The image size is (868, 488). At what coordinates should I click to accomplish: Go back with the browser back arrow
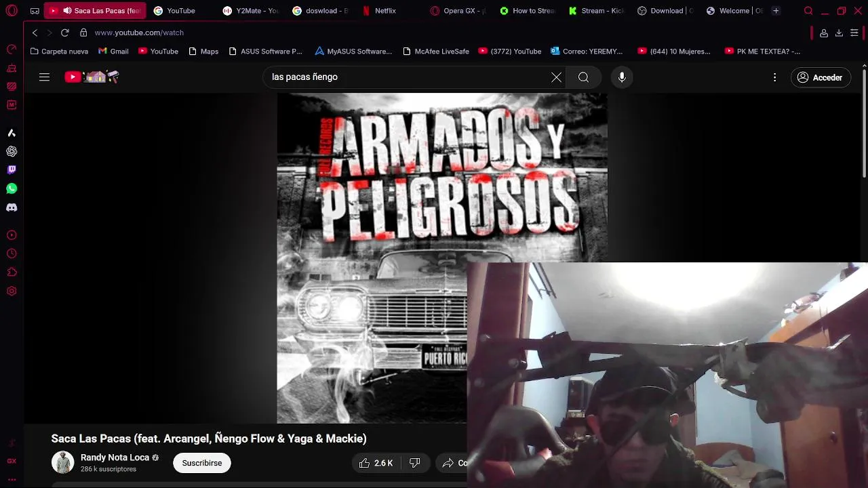pos(35,33)
